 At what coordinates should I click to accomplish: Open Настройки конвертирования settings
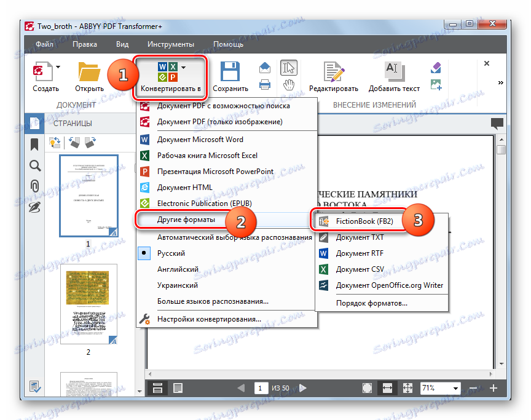(x=226, y=319)
